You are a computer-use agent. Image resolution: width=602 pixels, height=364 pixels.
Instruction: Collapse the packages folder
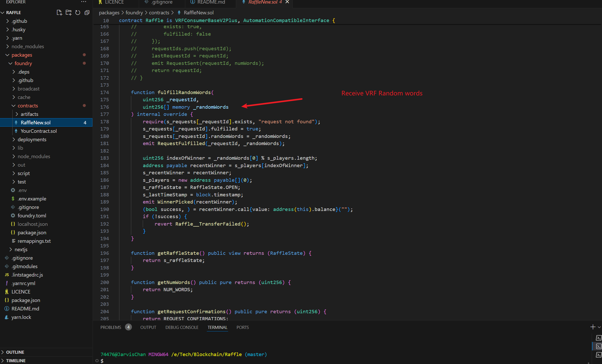[x=46, y=55]
